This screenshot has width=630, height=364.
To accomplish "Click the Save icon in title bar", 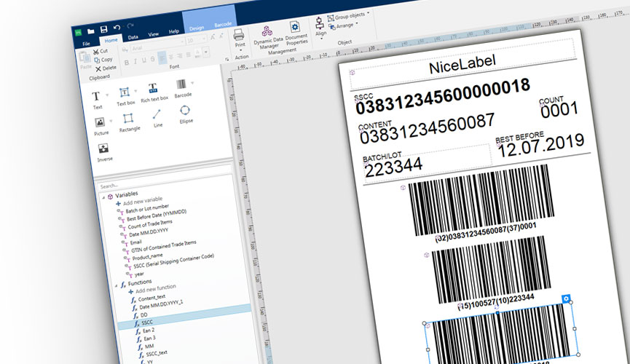I will coord(105,31).
